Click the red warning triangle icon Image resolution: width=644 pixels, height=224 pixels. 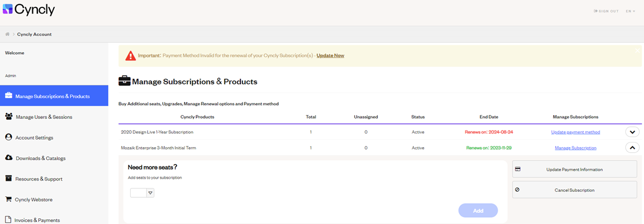[x=130, y=55]
